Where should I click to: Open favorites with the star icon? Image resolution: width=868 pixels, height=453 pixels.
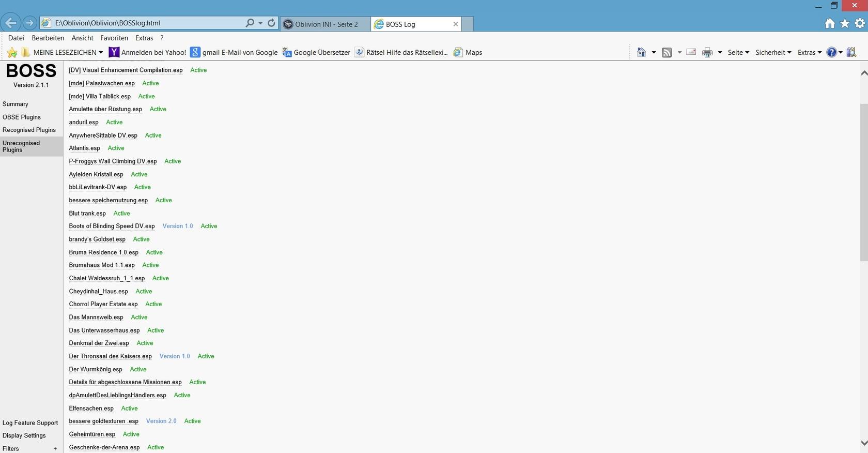click(845, 23)
